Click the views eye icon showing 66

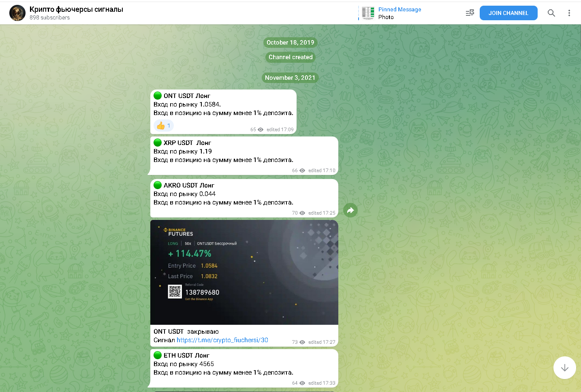pos(302,170)
